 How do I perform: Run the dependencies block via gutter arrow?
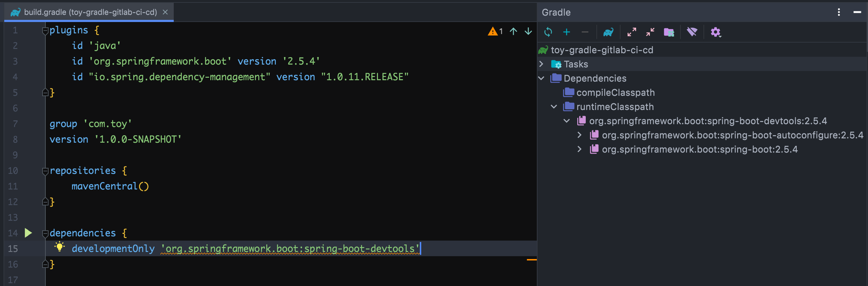[x=28, y=233]
